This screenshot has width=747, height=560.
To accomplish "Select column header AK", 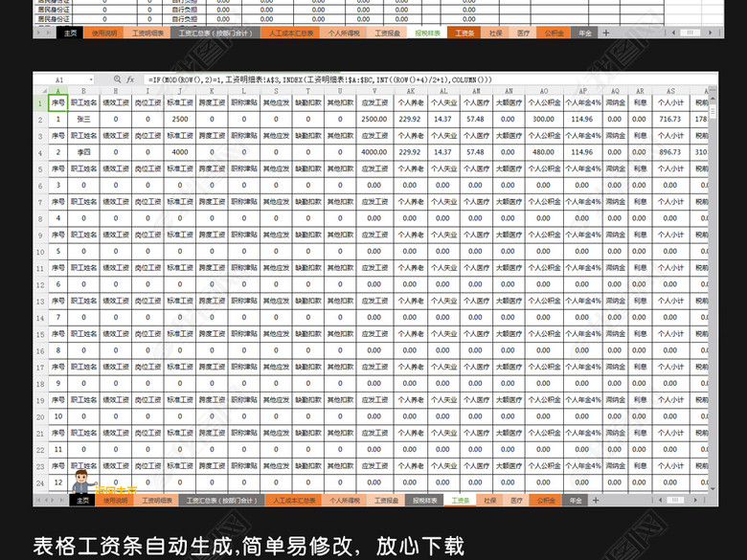I will point(409,92).
